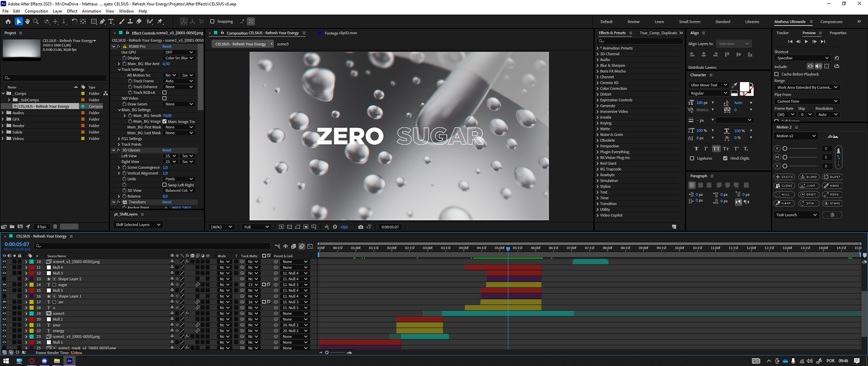
Task: Open the Motion v2 dropdown
Action: pos(796,136)
